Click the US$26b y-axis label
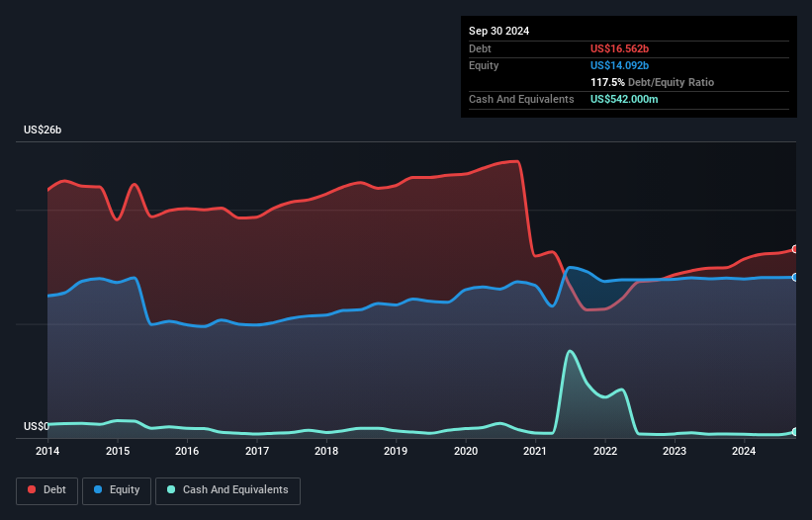This screenshot has width=812, height=520. pyautogui.click(x=43, y=130)
